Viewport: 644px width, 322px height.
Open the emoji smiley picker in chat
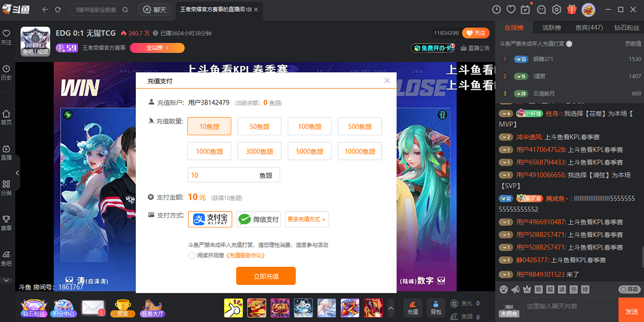click(x=503, y=289)
